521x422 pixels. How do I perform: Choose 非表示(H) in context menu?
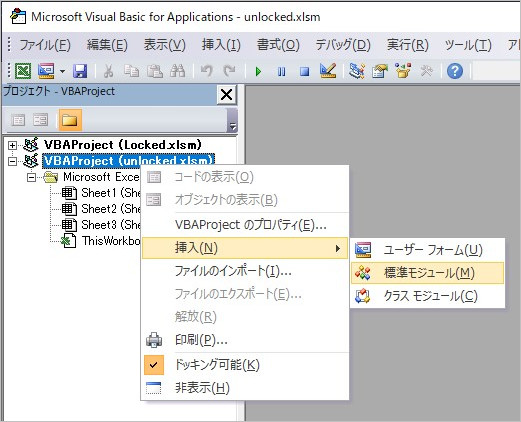[x=245, y=388]
